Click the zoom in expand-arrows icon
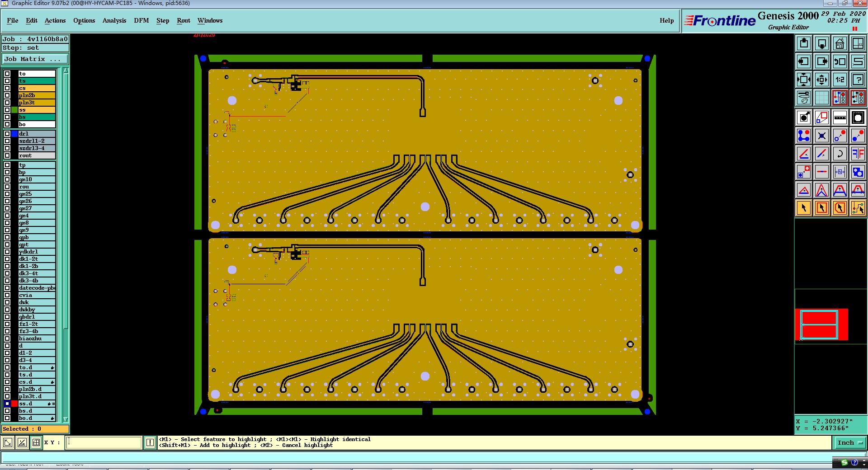Screen dimensions: 868x470 (x=804, y=80)
